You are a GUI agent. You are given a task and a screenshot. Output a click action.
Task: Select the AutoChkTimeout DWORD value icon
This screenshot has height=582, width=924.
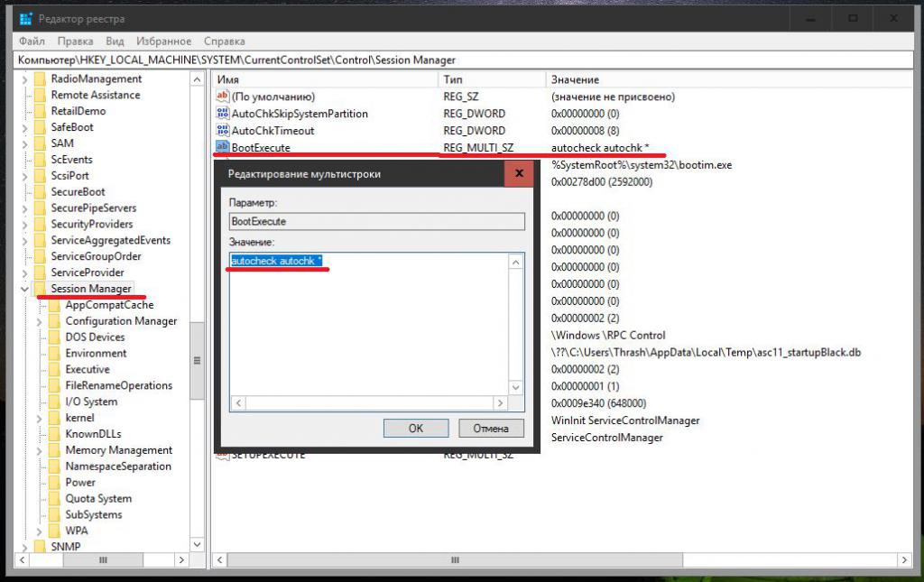click(222, 130)
